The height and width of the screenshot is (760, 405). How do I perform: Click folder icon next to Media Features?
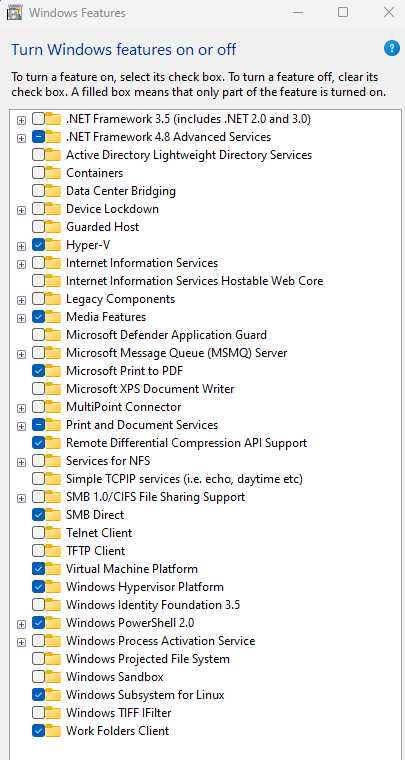[x=53, y=317]
